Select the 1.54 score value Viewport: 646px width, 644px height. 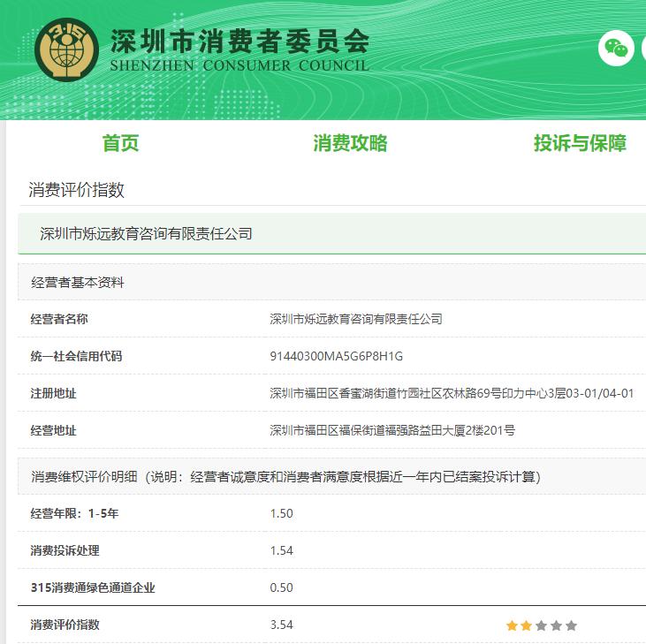(281, 550)
